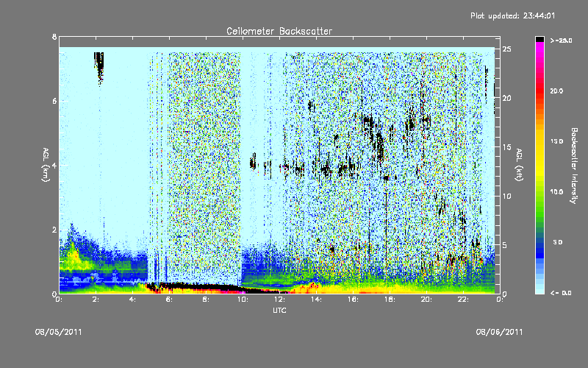Click the green colorbar band near 10.0
This screenshot has height=368, width=588.
click(x=539, y=192)
